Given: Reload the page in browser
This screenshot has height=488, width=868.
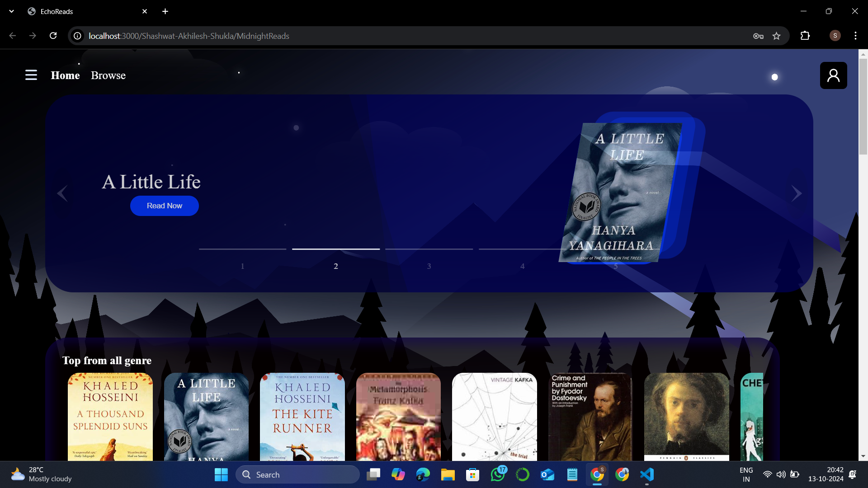Looking at the screenshot, I should (53, 36).
